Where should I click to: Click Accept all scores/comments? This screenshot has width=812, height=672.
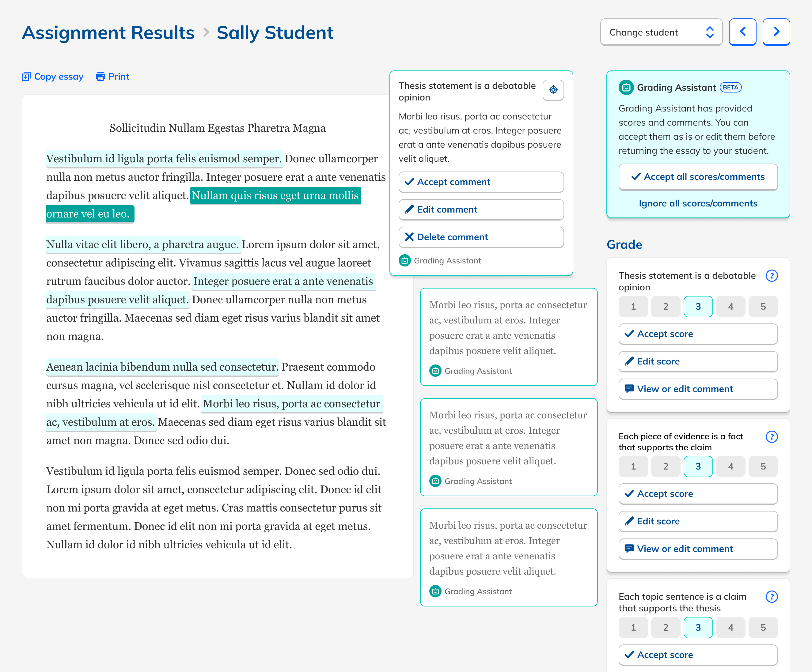click(x=698, y=177)
